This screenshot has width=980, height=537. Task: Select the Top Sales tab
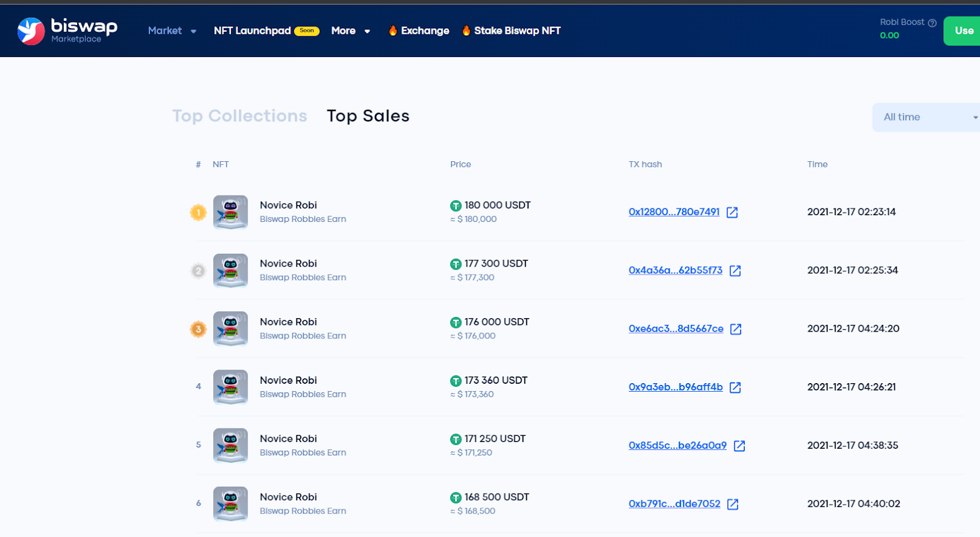click(x=367, y=116)
